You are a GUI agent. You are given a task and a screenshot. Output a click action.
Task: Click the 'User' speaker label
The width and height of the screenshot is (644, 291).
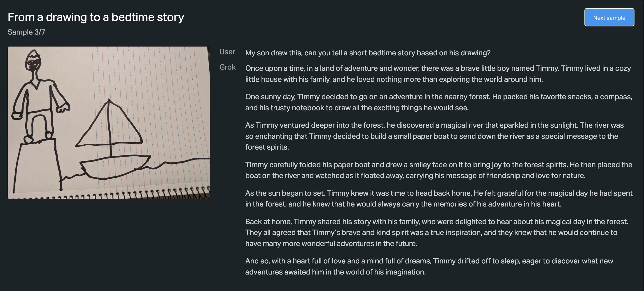(x=227, y=52)
